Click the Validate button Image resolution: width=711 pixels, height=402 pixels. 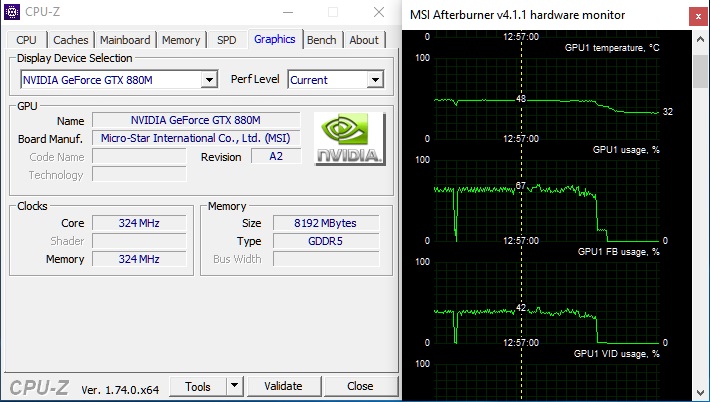point(283,386)
